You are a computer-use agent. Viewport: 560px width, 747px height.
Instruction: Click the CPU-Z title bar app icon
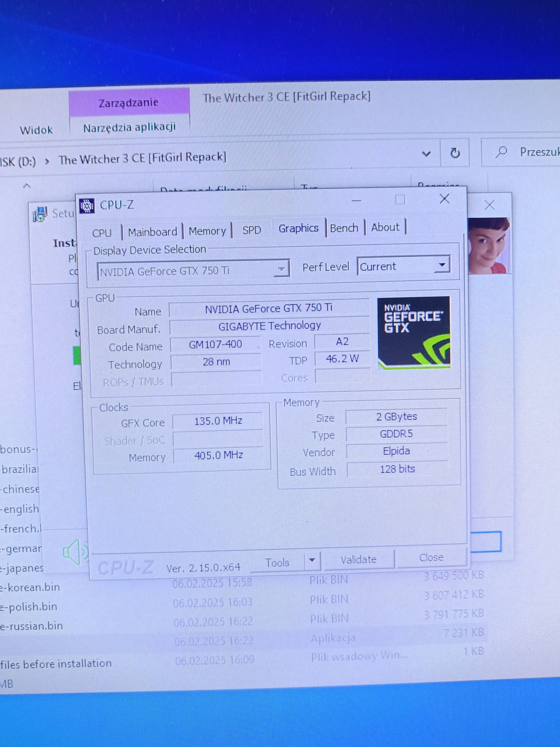tap(87, 206)
